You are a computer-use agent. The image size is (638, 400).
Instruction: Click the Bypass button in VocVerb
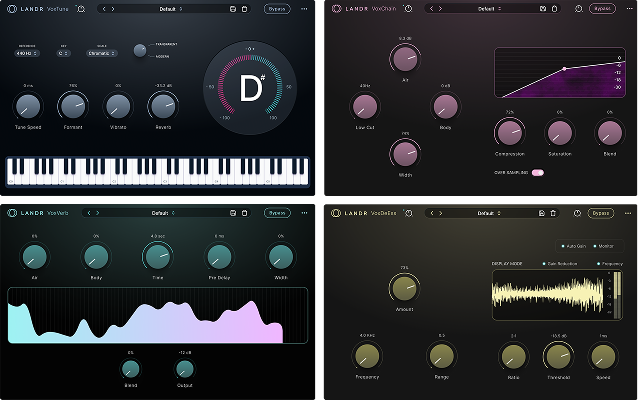tap(277, 213)
